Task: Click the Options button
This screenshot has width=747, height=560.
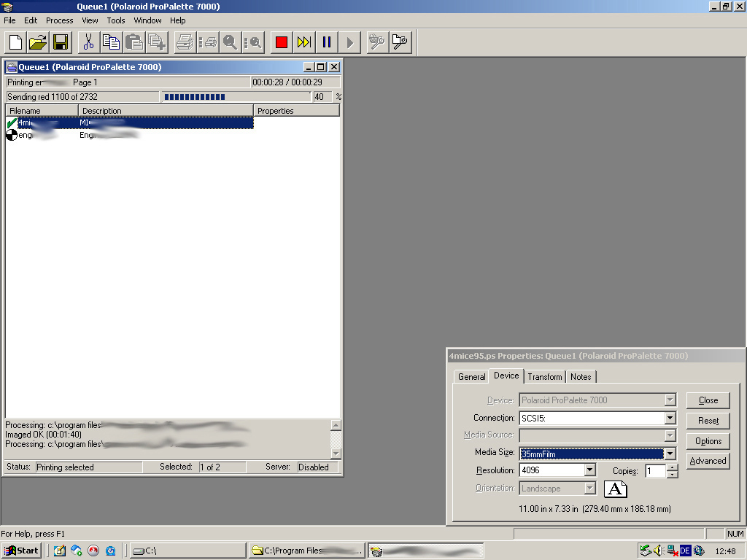Action: click(x=708, y=441)
